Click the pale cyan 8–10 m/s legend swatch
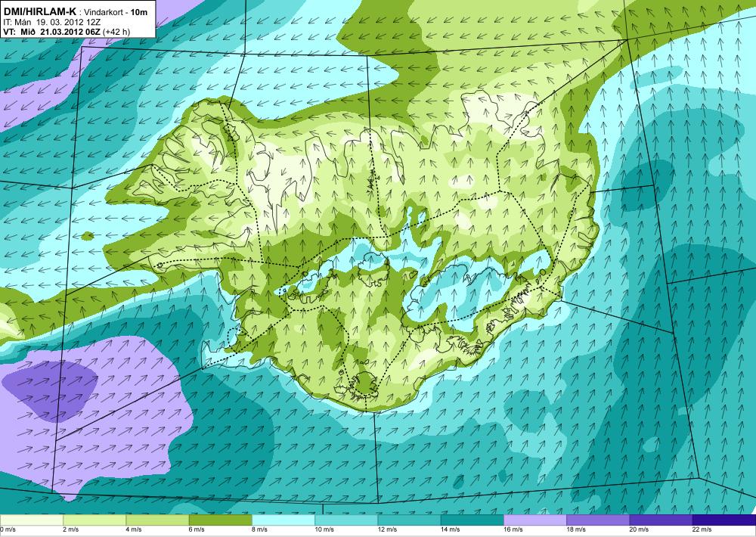Viewport: 756px width, 537px height. 283,520
